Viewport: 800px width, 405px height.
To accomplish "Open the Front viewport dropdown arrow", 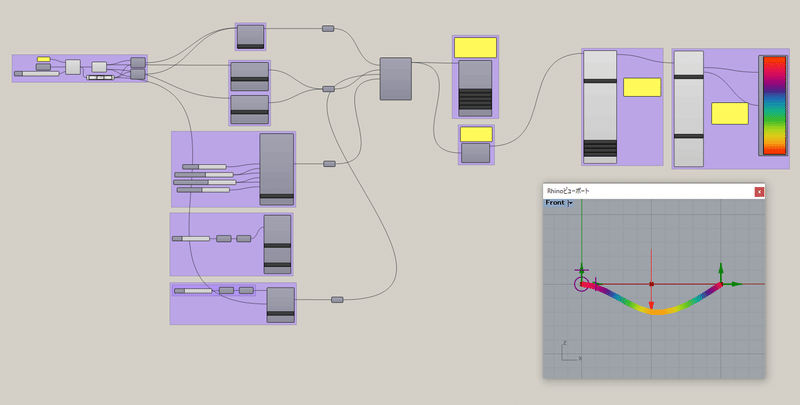I will tap(570, 203).
